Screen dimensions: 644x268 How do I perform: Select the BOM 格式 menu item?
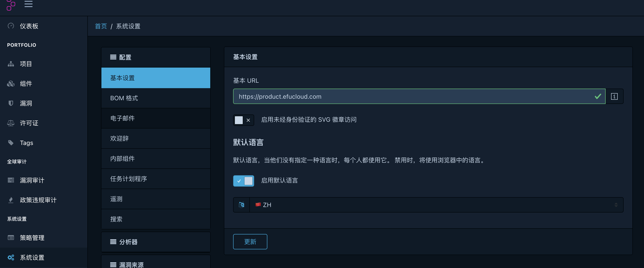155,98
